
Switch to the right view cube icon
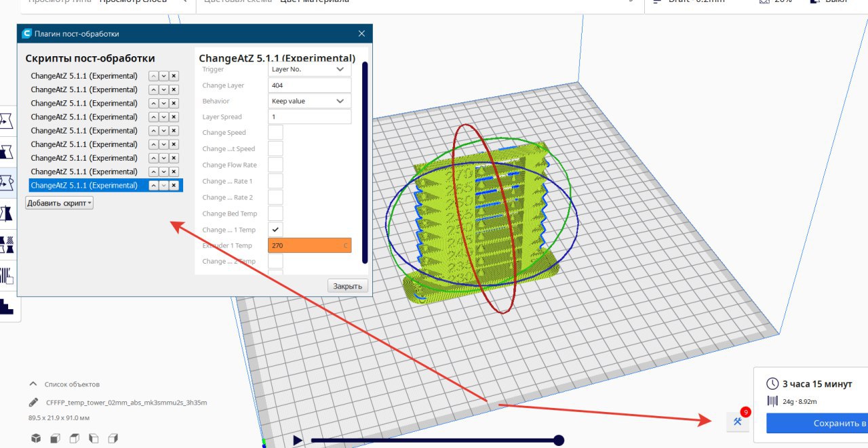(x=113, y=438)
